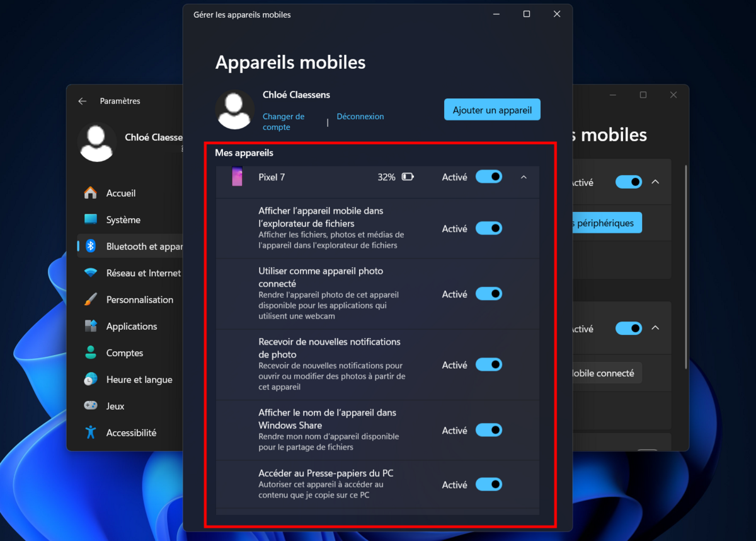Click the Personnalisation paintbrush icon

pos(91,300)
